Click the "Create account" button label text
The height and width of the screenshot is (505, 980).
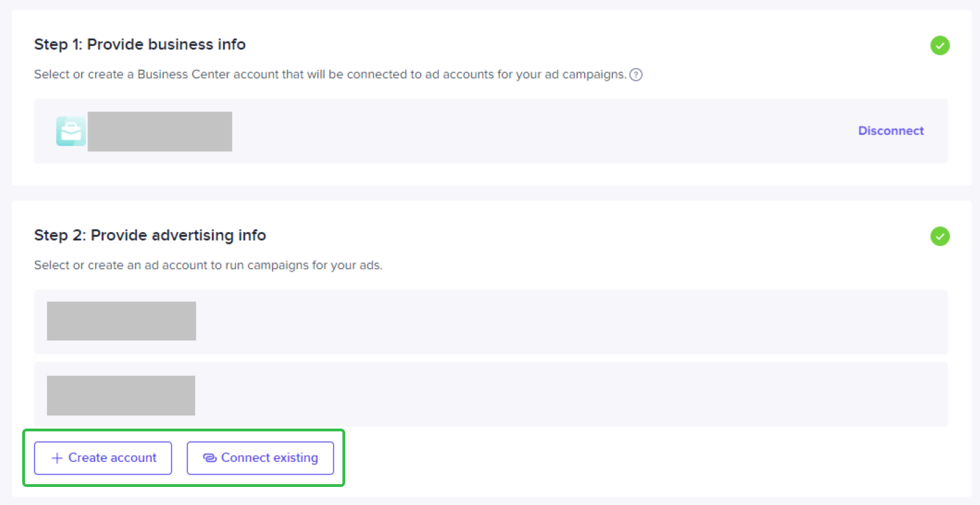(113, 458)
